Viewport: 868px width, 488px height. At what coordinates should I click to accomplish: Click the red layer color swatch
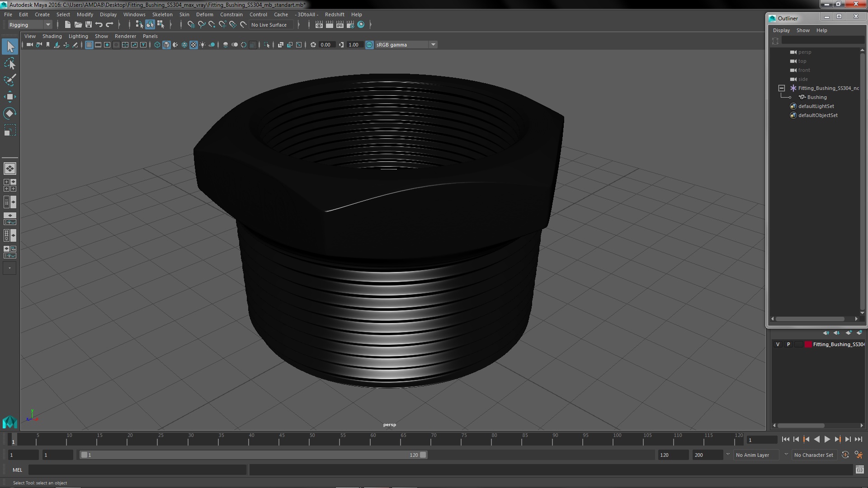[808, 344]
